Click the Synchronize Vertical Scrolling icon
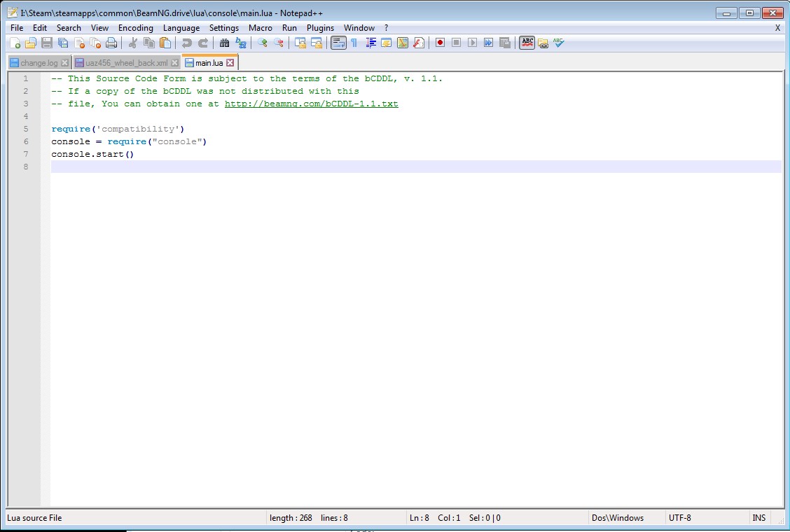 (x=300, y=43)
